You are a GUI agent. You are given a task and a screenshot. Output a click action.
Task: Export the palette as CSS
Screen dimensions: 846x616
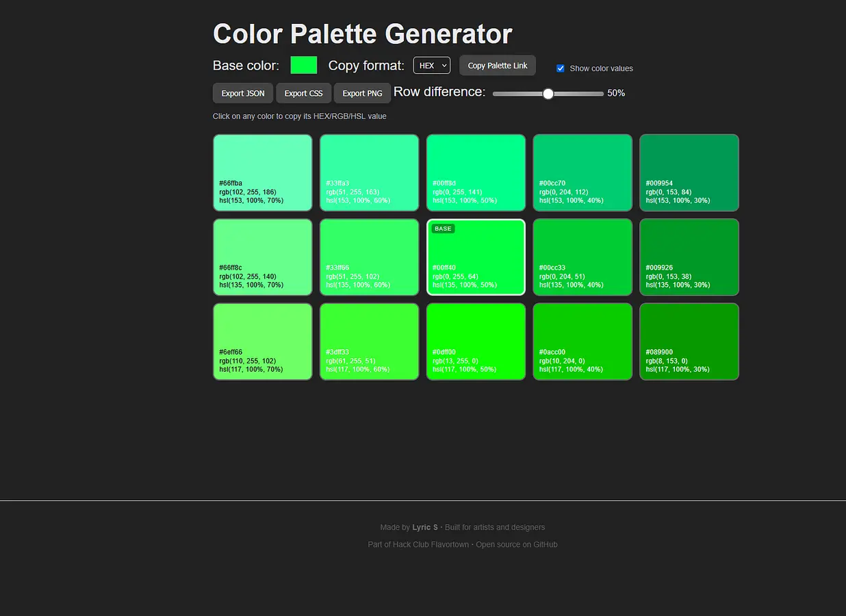[303, 93]
